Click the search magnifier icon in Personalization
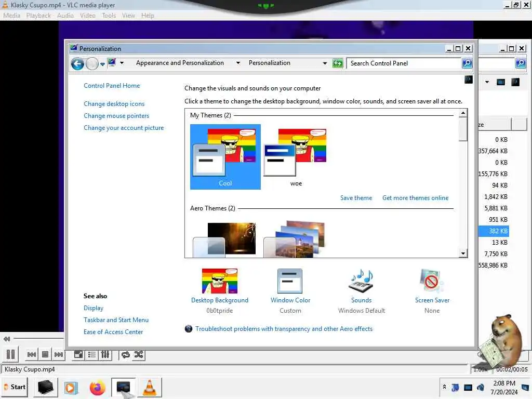The height and width of the screenshot is (399, 532). [x=467, y=63]
